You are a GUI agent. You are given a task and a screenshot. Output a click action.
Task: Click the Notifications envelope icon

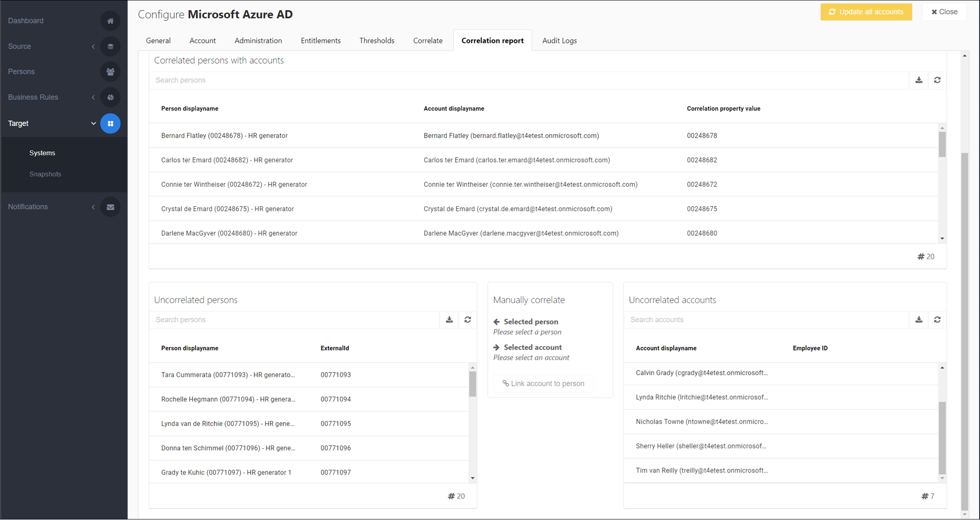click(x=110, y=207)
